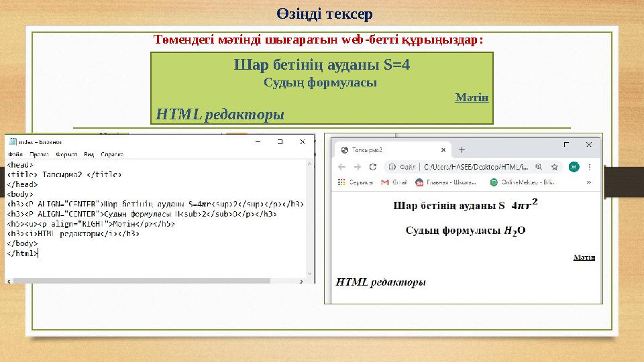Click the line containing <sup>2</sup> in Notepad
The image size is (644, 362).
pyautogui.click(x=155, y=204)
